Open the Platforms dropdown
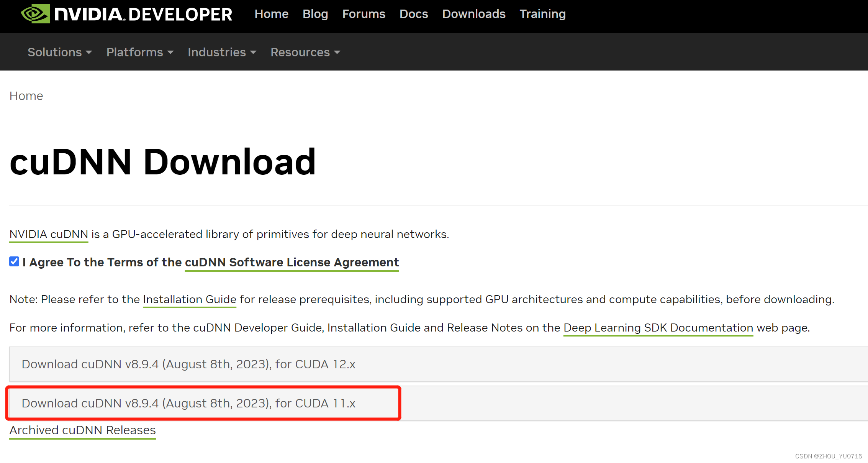The image size is (868, 463). 140,52
